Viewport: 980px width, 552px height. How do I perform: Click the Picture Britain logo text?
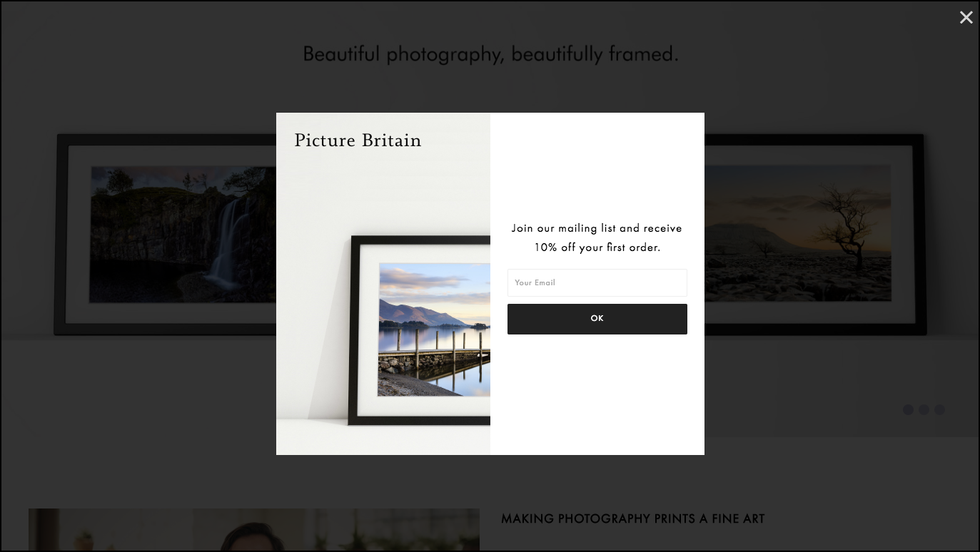[x=358, y=140]
